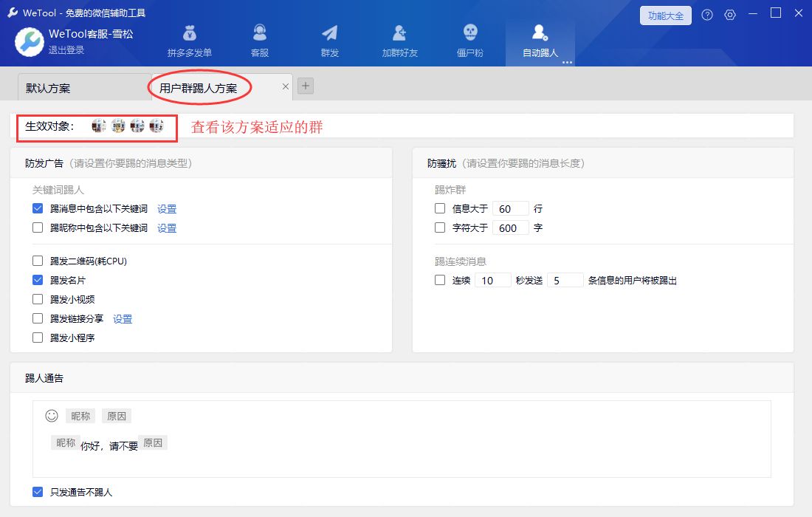Open the 加群好友 module

click(399, 41)
